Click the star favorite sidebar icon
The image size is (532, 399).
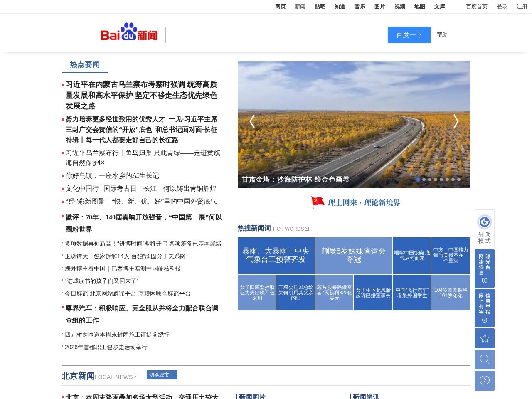tap(485, 338)
